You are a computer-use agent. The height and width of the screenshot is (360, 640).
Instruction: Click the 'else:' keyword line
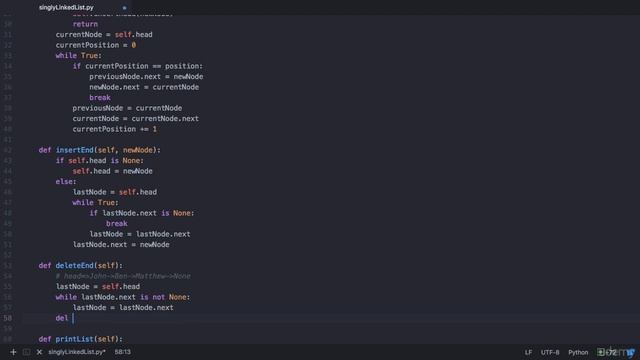pos(66,182)
